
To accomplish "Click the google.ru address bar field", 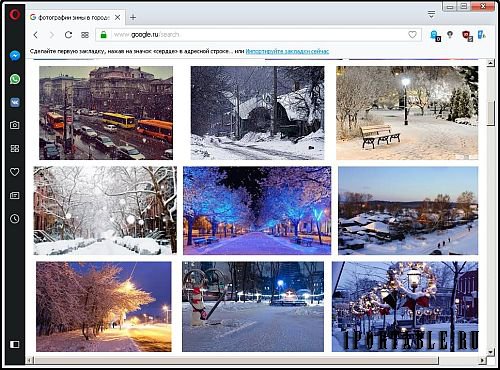I will (x=258, y=35).
